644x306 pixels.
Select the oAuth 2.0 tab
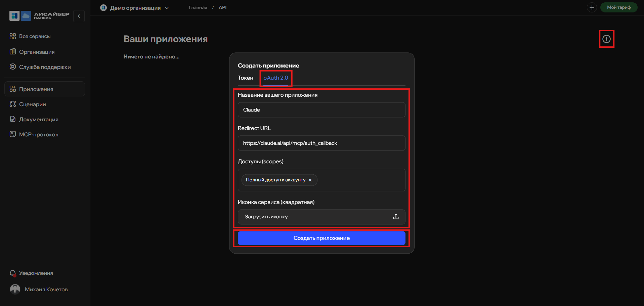[275, 78]
